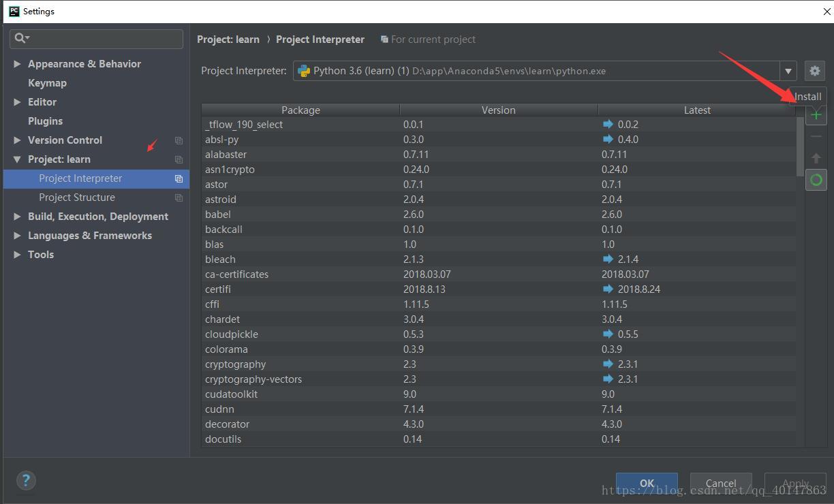Select the ca-certificates package row
This screenshot has width=834, height=504.
(x=499, y=274)
